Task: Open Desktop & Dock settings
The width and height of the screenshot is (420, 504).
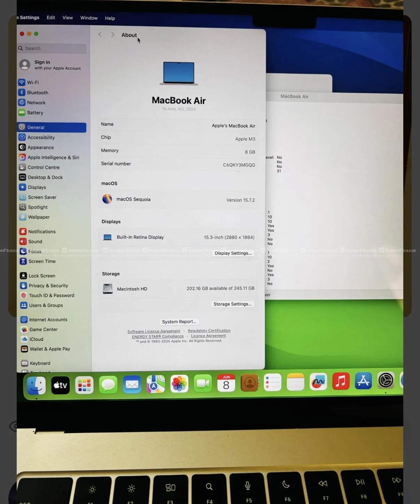Action: click(41, 178)
